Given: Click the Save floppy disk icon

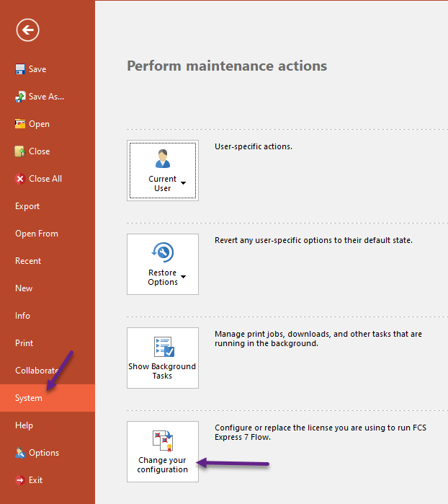Looking at the screenshot, I should coord(20,69).
